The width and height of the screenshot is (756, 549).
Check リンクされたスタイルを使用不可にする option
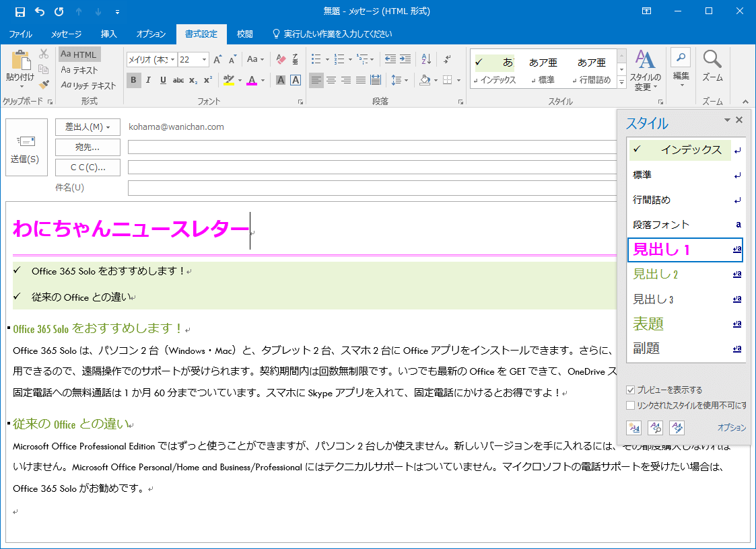630,406
